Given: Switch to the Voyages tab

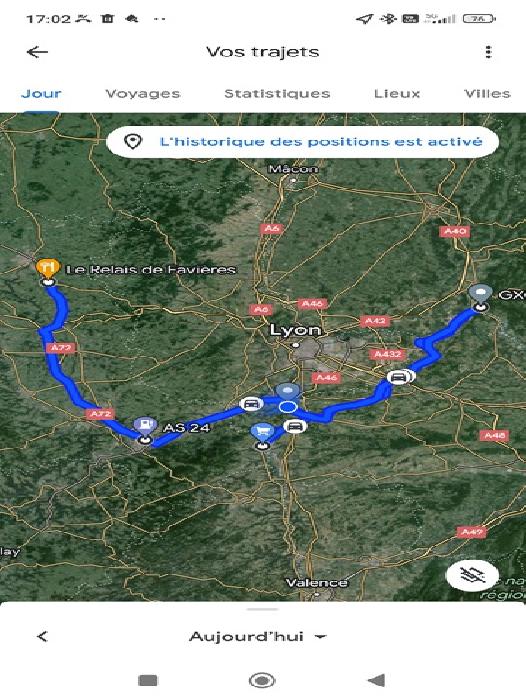Looking at the screenshot, I should pos(142,94).
